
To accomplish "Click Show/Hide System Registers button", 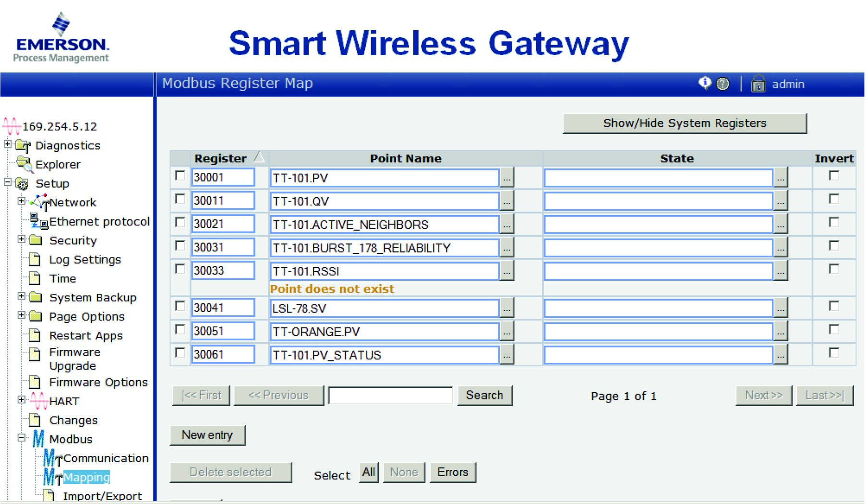I will [x=685, y=123].
